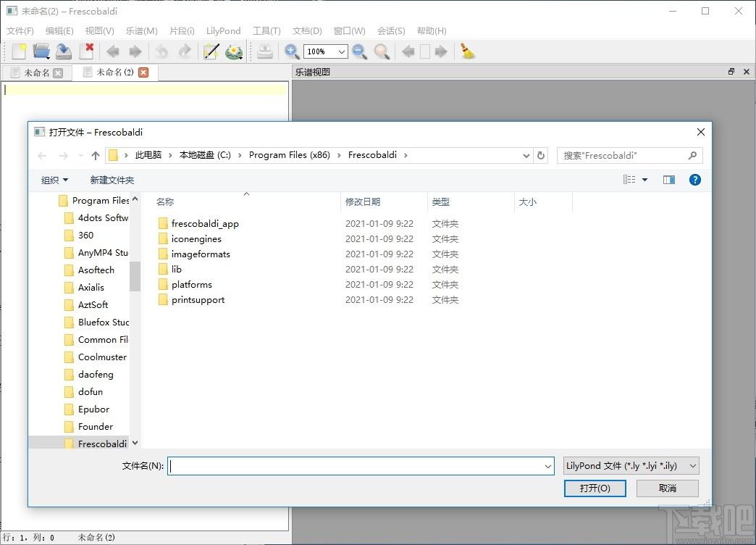This screenshot has height=545, width=756.
Task: Click the Zoom in magnifier icon
Action: (x=292, y=51)
